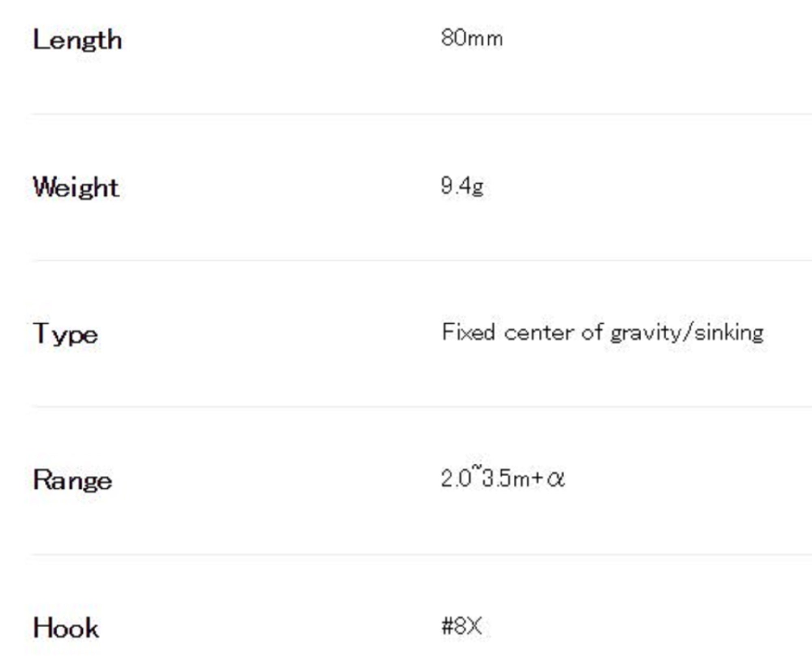
Task: Click the word "of" in Type value
Action: tap(592, 332)
